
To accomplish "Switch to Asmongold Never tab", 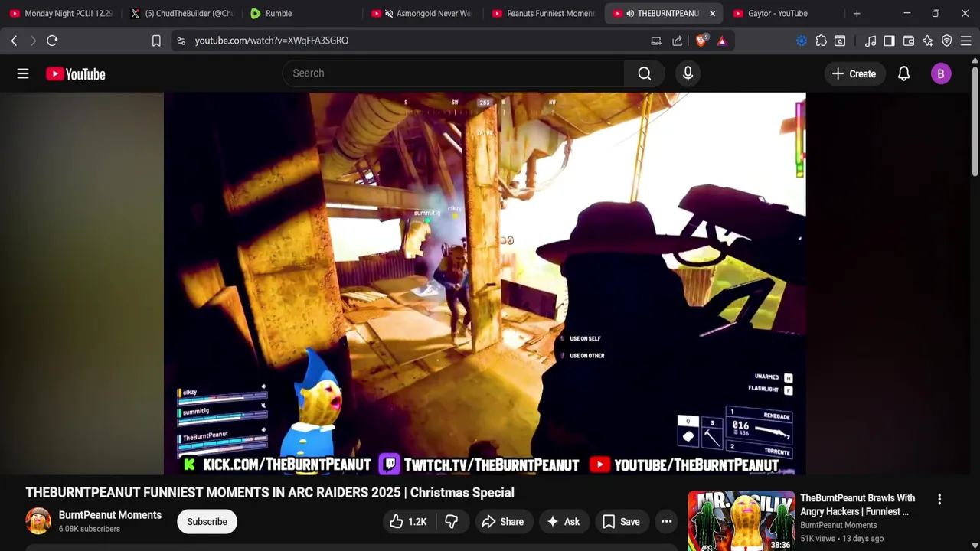I will (x=423, y=13).
